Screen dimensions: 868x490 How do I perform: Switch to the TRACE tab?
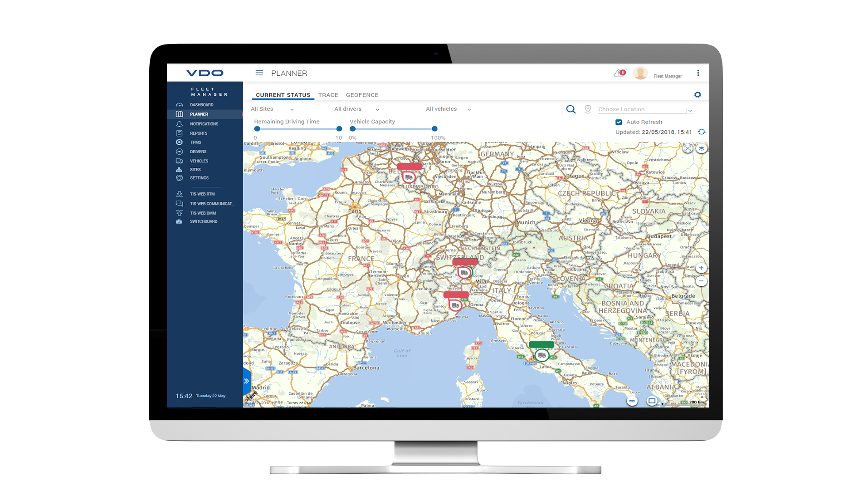click(x=328, y=95)
